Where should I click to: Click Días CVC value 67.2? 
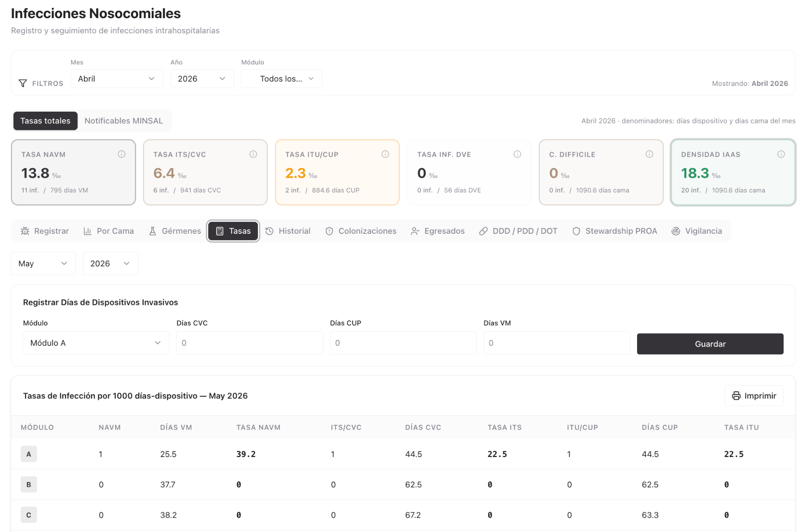point(413,515)
